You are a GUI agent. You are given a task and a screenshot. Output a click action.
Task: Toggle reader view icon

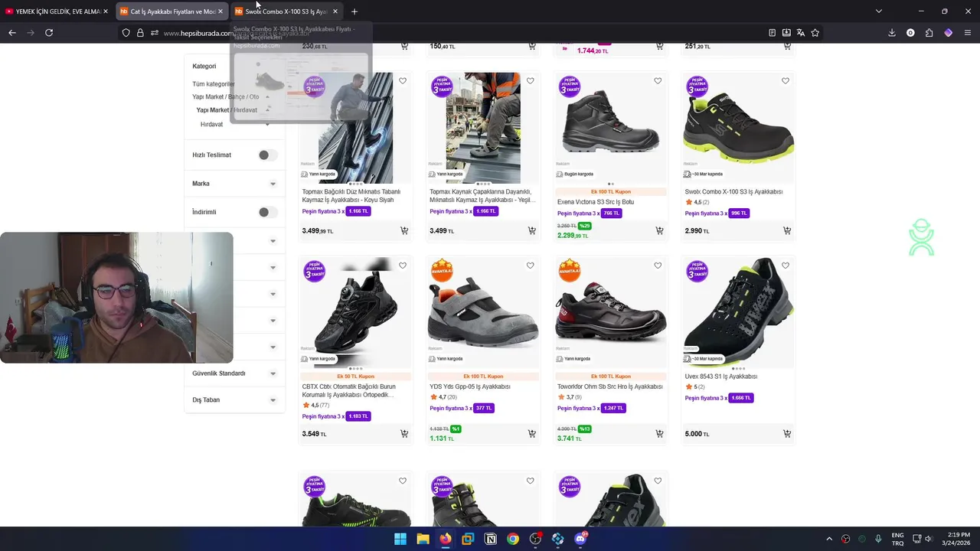tap(772, 33)
